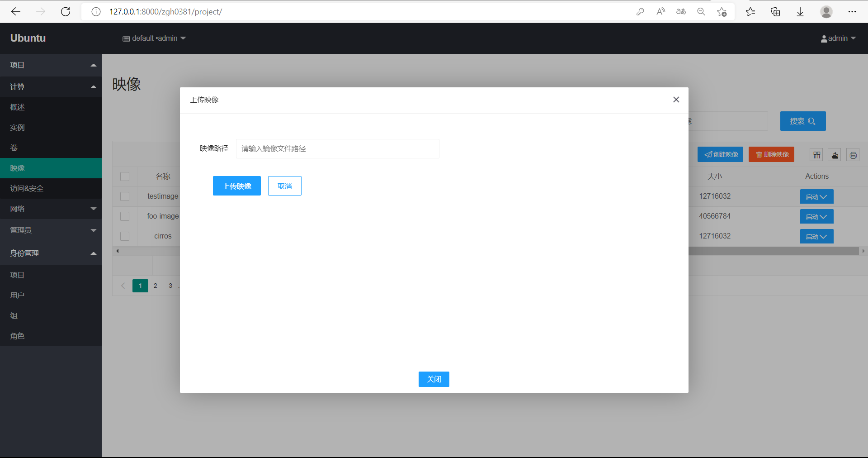Screen dimensions: 868x458
Task: Open the 用户 item in the sidebar
Action: coord(17,295)
